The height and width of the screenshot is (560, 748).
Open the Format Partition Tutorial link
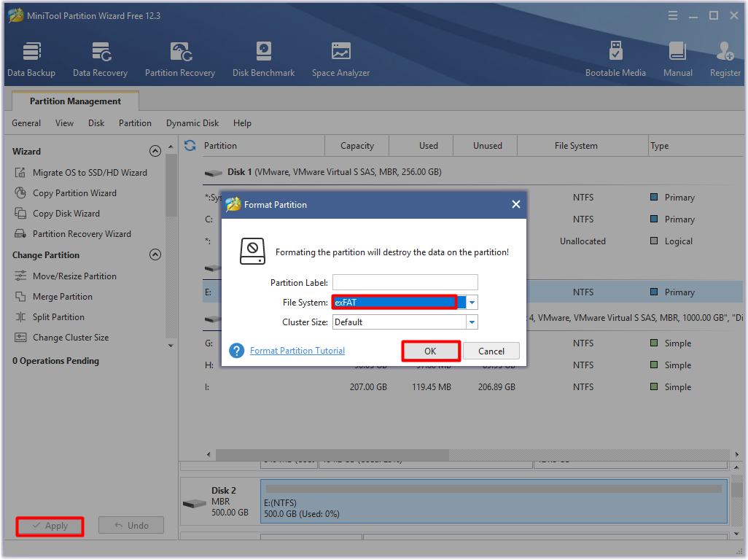(297, 351)
